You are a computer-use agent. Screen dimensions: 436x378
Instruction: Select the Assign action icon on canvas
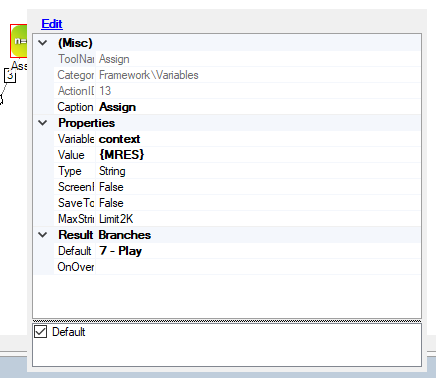click(x=19, y=41)
